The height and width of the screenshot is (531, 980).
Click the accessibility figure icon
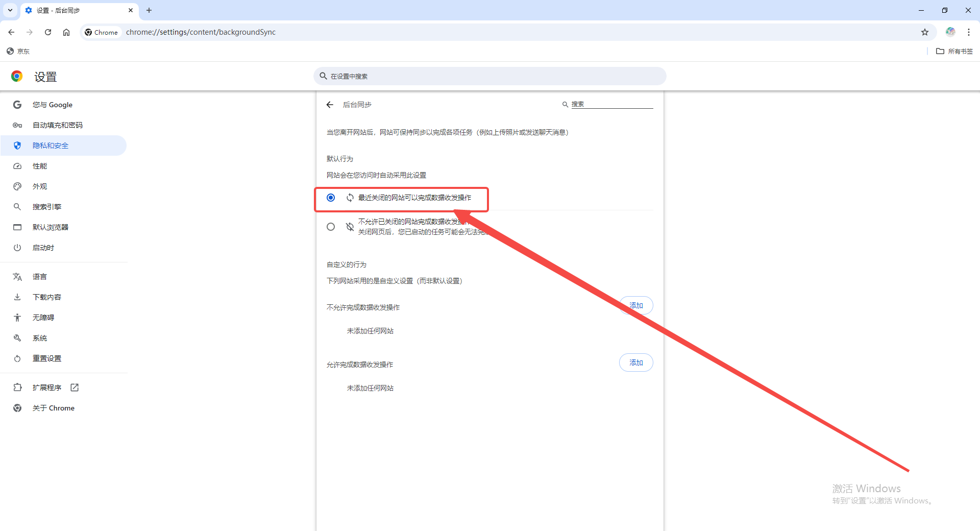(17, 318)
